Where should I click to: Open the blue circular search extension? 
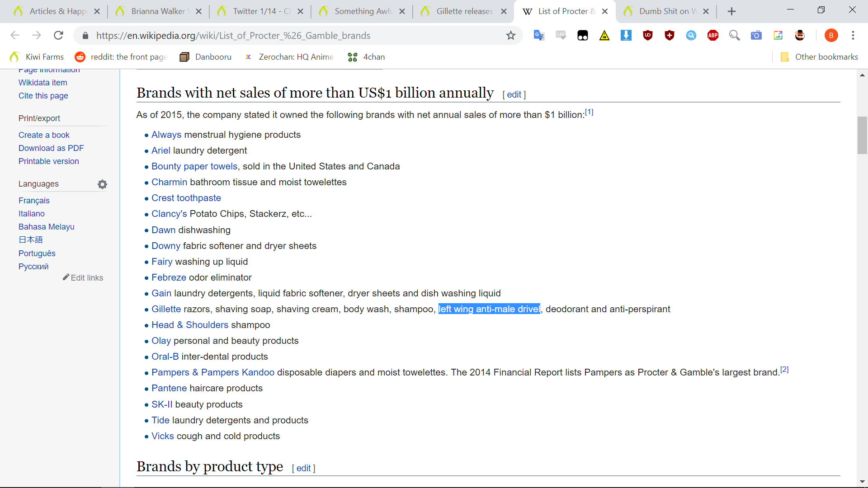691,35
